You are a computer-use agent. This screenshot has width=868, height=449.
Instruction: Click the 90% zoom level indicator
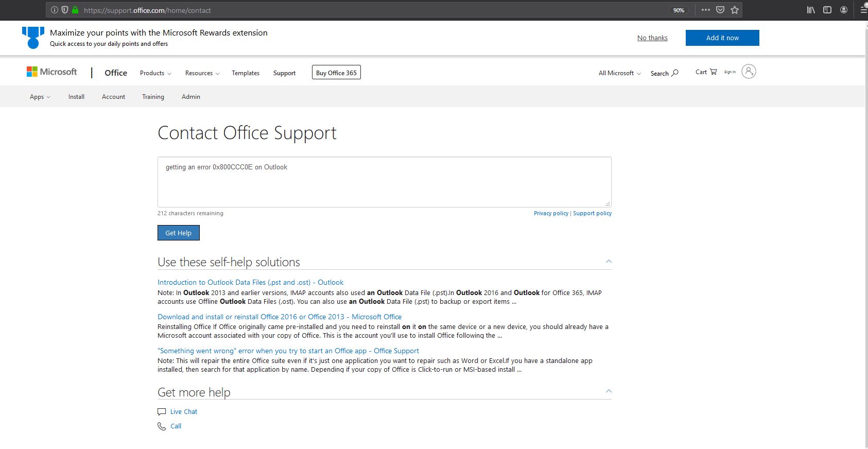point(679,10)
